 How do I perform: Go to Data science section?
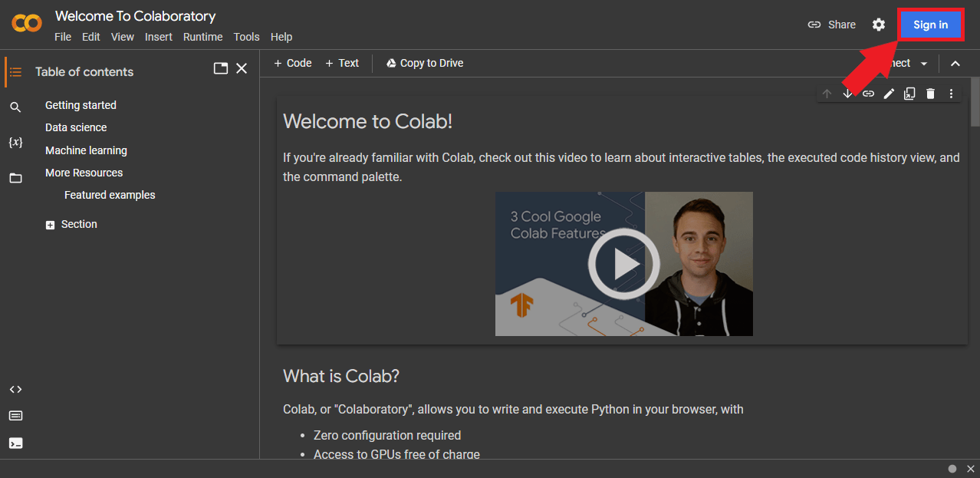(x=76, y=127)
